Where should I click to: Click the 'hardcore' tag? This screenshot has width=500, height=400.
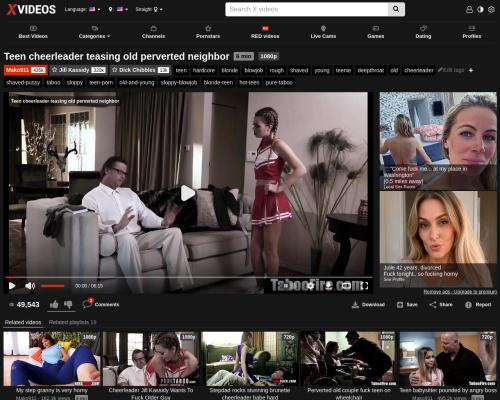point(204,70)
